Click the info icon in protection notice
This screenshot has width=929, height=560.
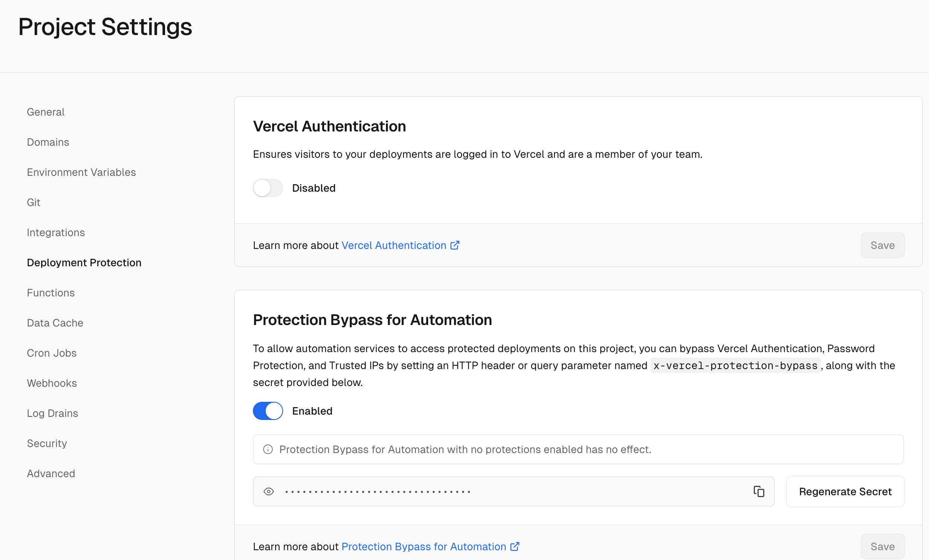(x=268, y=449)
